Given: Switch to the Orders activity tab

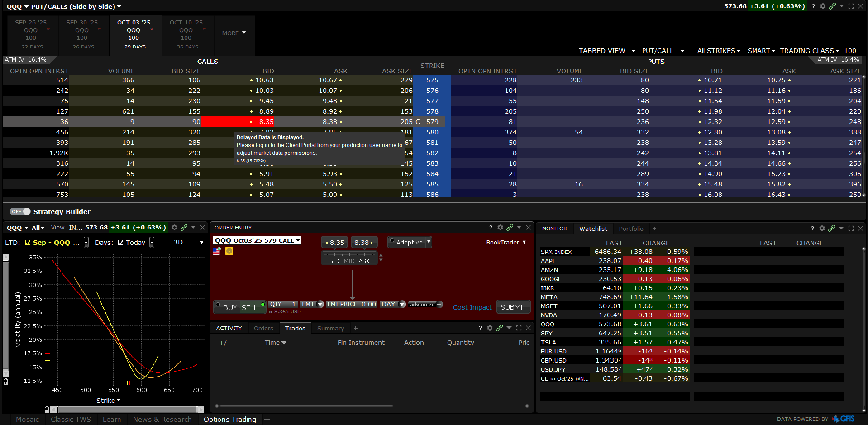Looking at the screenshot, I should click(x=263, y=328).
